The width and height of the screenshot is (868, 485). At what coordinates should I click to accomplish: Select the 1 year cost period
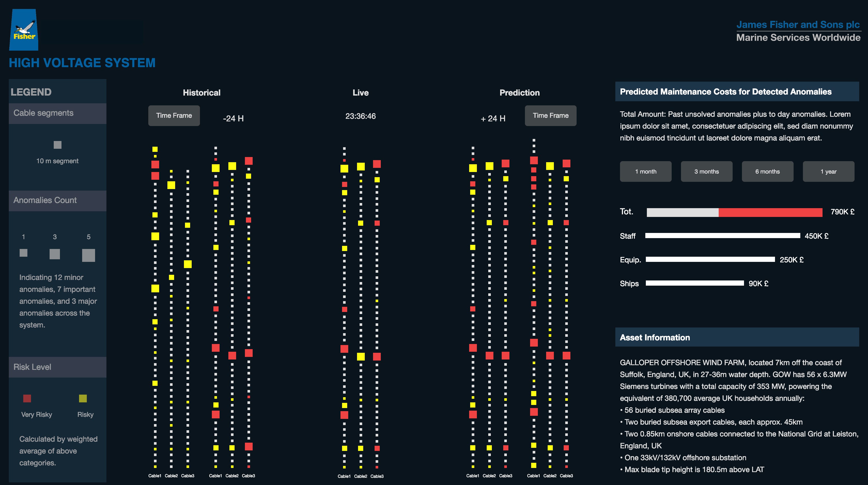tap(828, 171)
